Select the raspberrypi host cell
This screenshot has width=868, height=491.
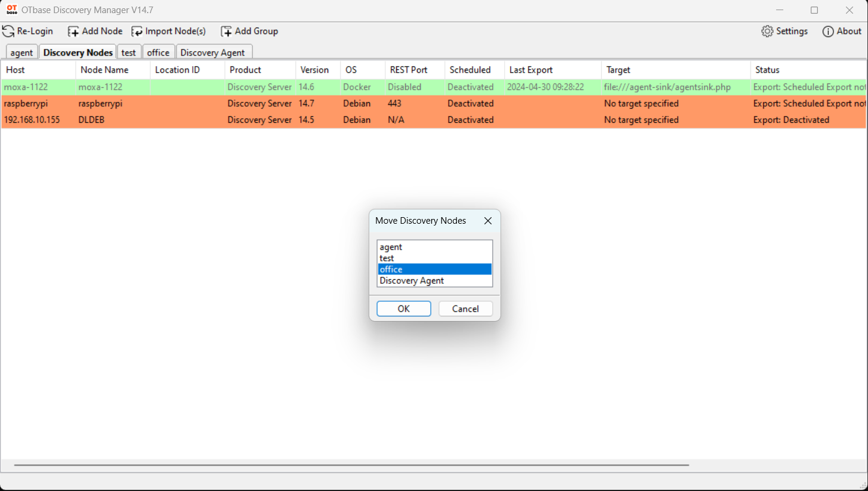[38, 103]
